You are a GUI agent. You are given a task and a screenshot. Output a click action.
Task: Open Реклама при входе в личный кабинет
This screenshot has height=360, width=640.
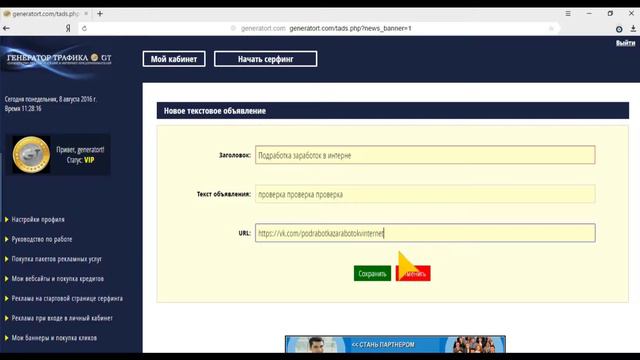coord(62,318)
